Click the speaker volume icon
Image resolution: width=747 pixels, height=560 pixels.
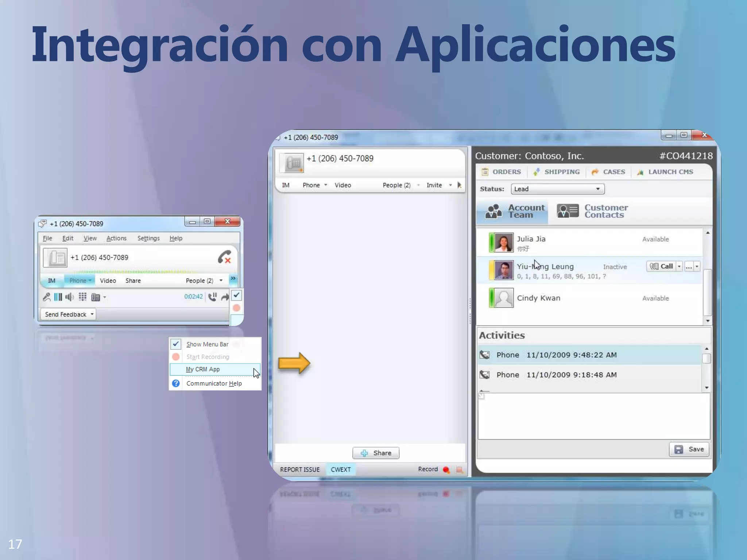(70, 297)
